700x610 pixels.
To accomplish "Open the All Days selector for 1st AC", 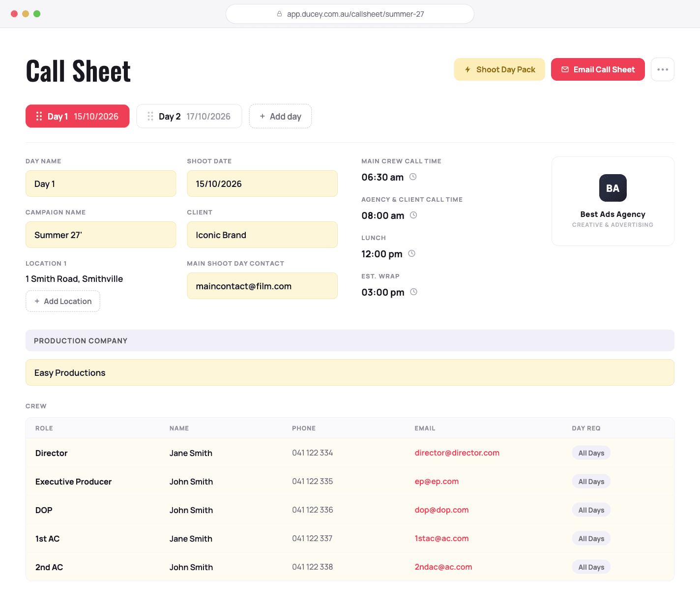I will 591,539.
